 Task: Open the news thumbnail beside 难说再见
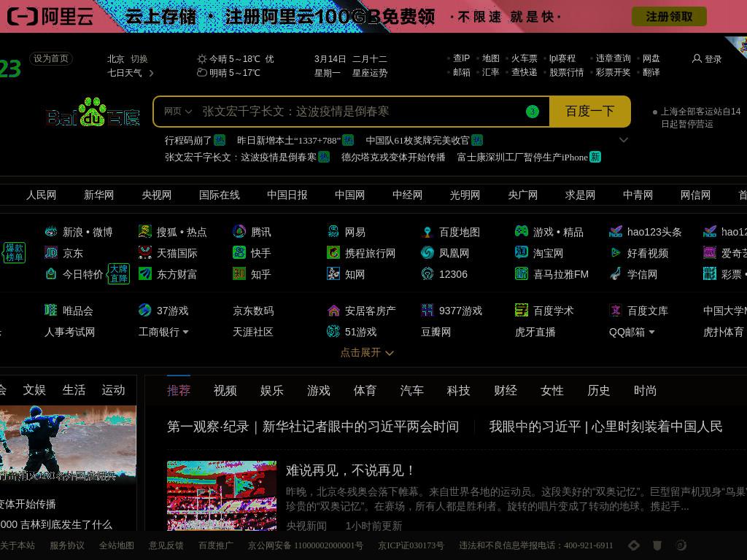click(x=222, y=495)
